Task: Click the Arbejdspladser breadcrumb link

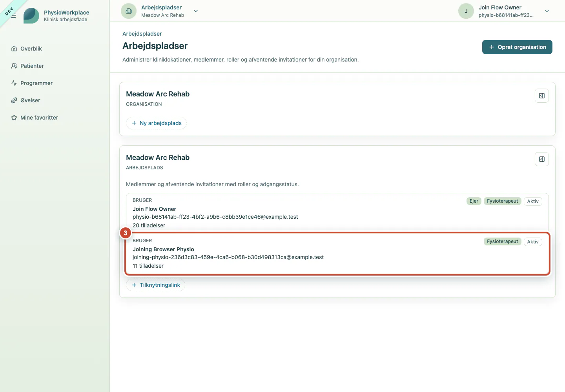Action: [142, 34]
